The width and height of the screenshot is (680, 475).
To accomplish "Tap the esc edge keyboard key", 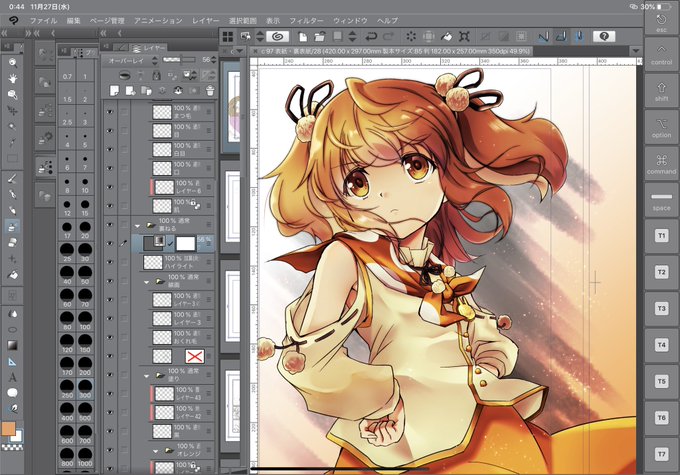I will tap(661, 23).
